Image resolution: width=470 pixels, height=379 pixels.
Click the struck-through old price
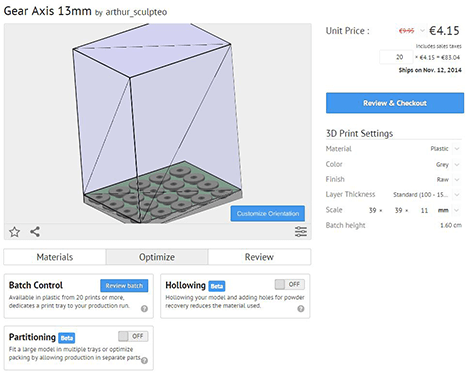coord(406,31)
